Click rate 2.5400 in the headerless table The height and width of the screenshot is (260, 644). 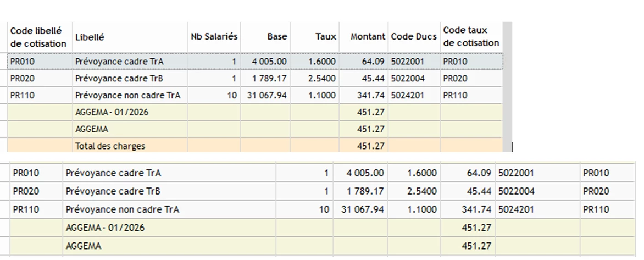(x=422, y=191)
